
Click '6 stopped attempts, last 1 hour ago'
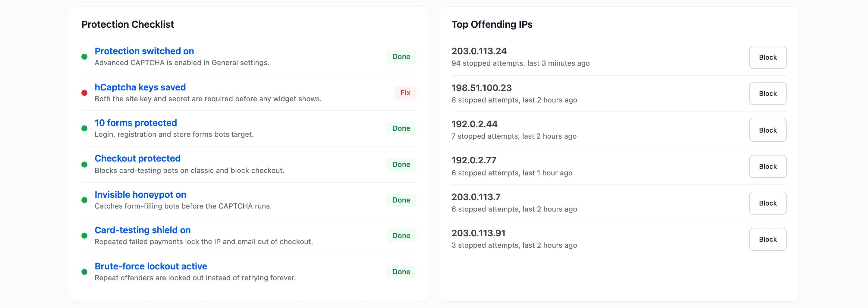(x=512, y=173)
